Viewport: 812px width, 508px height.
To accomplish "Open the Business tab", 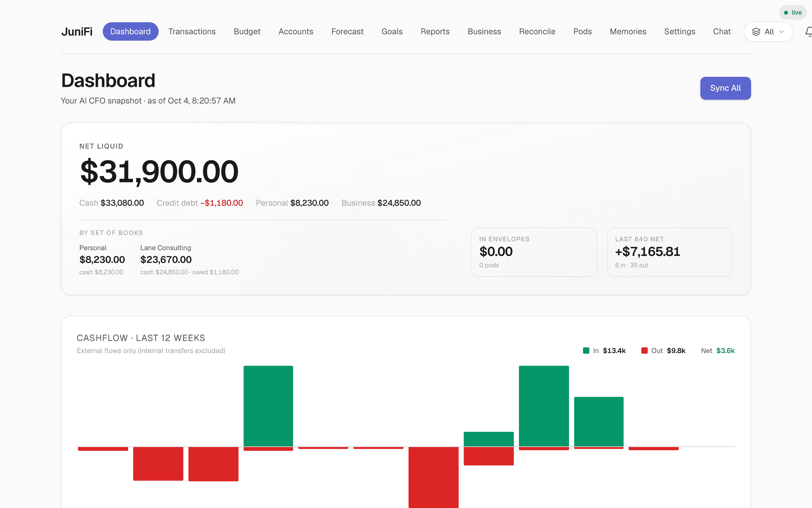I will coord(484,31).
